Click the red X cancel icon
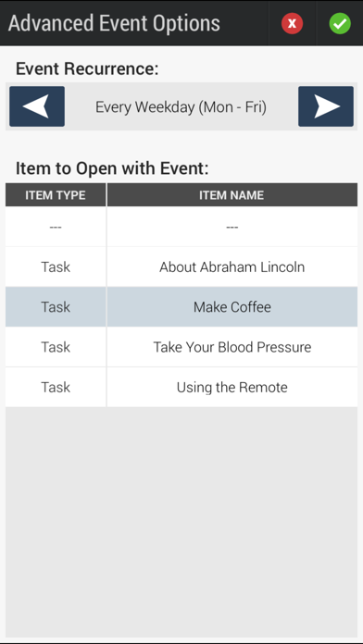This screenshot has width=363, height=644. [292, 23]
